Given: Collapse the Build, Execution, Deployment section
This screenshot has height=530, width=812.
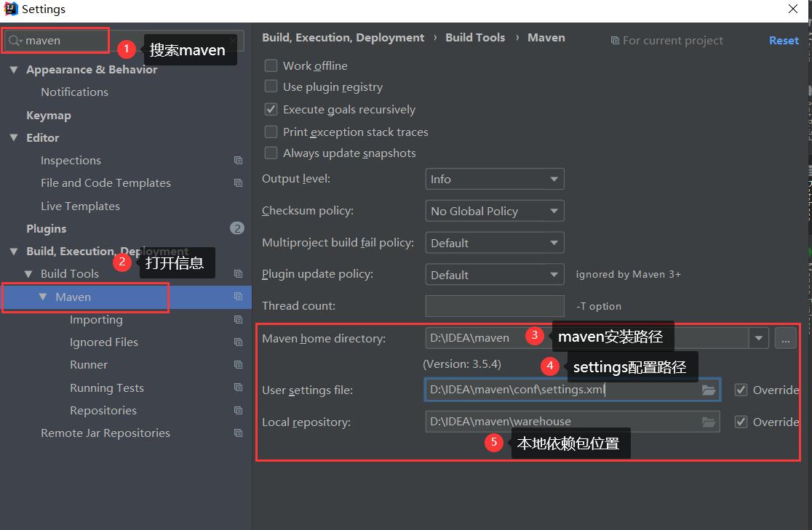Looking at the screenshot, I should point(14,252).
